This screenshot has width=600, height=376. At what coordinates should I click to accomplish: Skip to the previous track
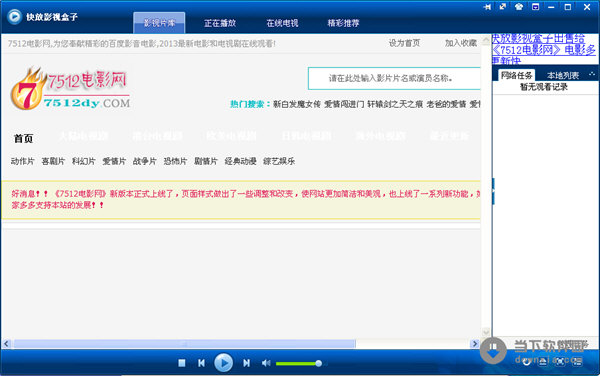pyautogui.click(x=201, y=363)
